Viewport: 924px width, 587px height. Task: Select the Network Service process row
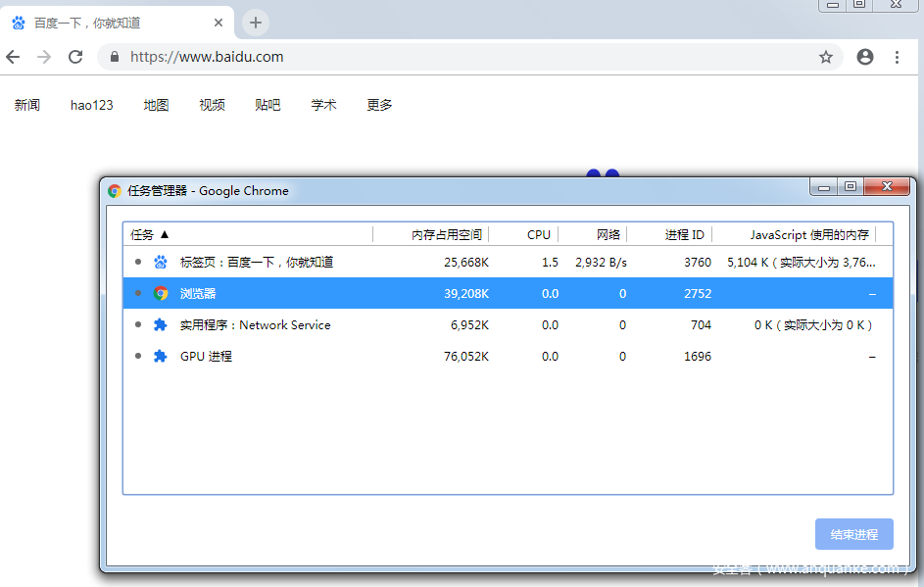tap(255, 325)
